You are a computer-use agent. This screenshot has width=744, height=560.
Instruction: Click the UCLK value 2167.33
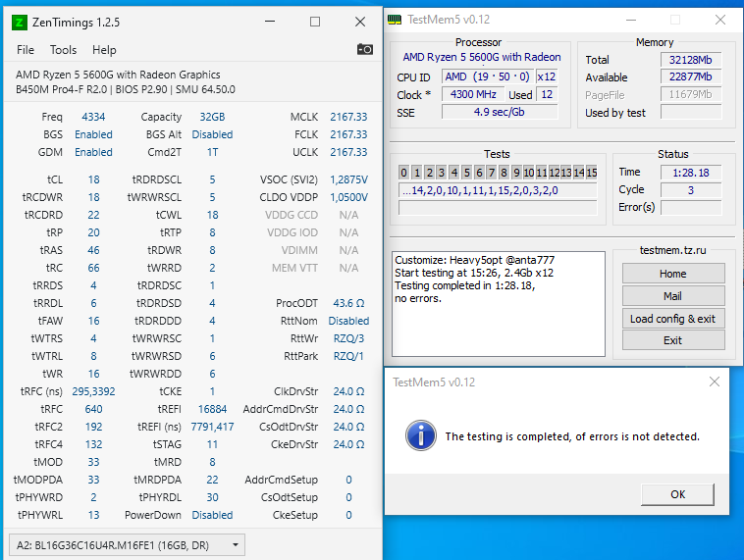(x=348, y=152)
